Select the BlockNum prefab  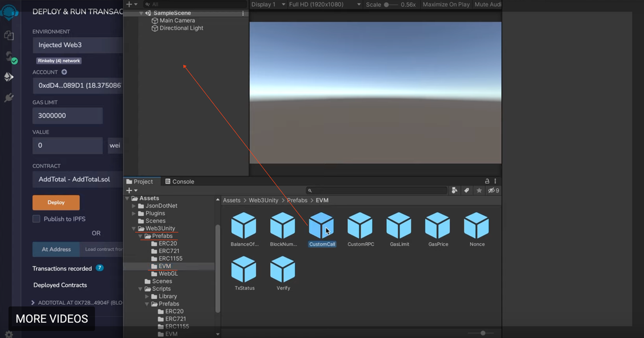pos(283,230)
